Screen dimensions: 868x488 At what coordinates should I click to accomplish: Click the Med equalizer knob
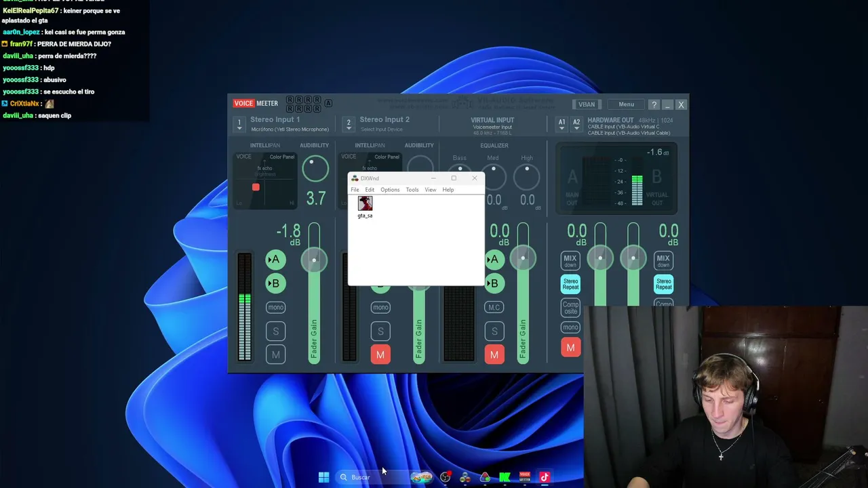[493, 176]
